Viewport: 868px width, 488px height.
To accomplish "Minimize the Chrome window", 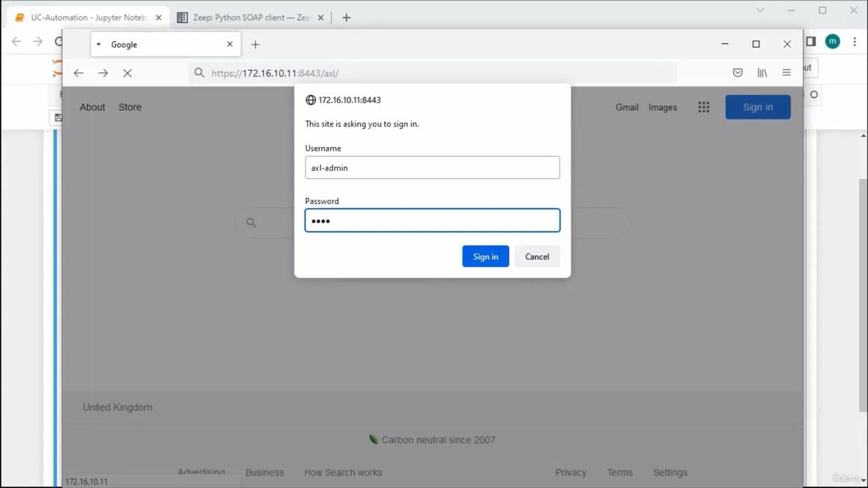I will (791, 10).
